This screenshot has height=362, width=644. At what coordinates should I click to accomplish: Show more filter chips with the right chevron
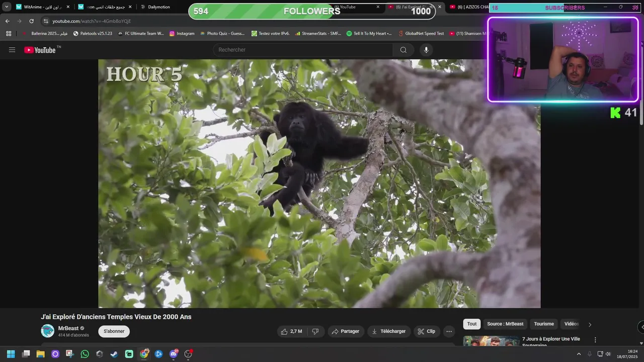(590, 324)
